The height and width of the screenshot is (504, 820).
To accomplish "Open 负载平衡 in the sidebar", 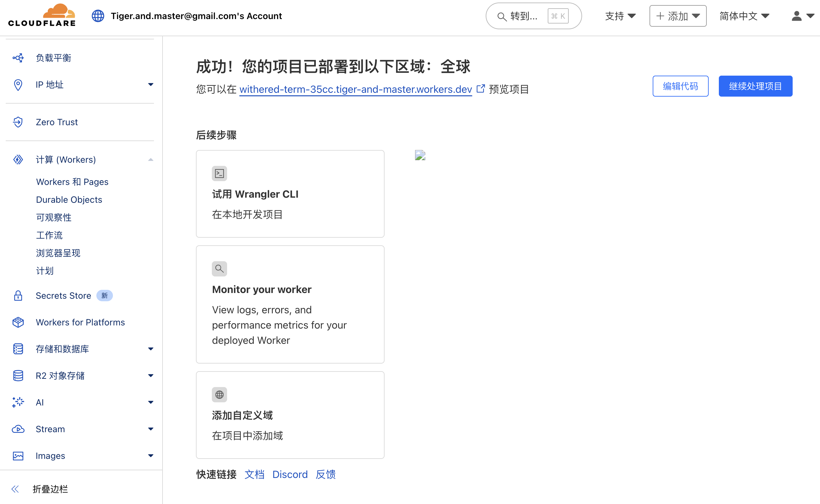I will [x=53, y=58].
